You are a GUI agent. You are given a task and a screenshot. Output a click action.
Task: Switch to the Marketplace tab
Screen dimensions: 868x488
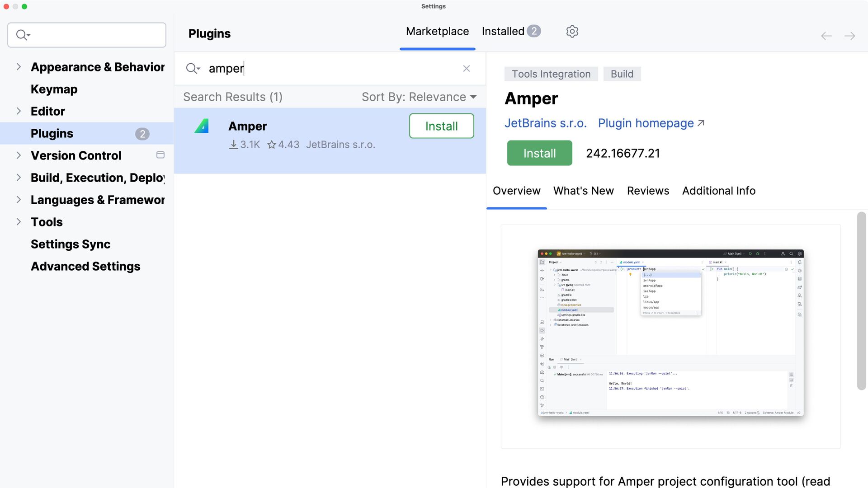coord(437,32)
